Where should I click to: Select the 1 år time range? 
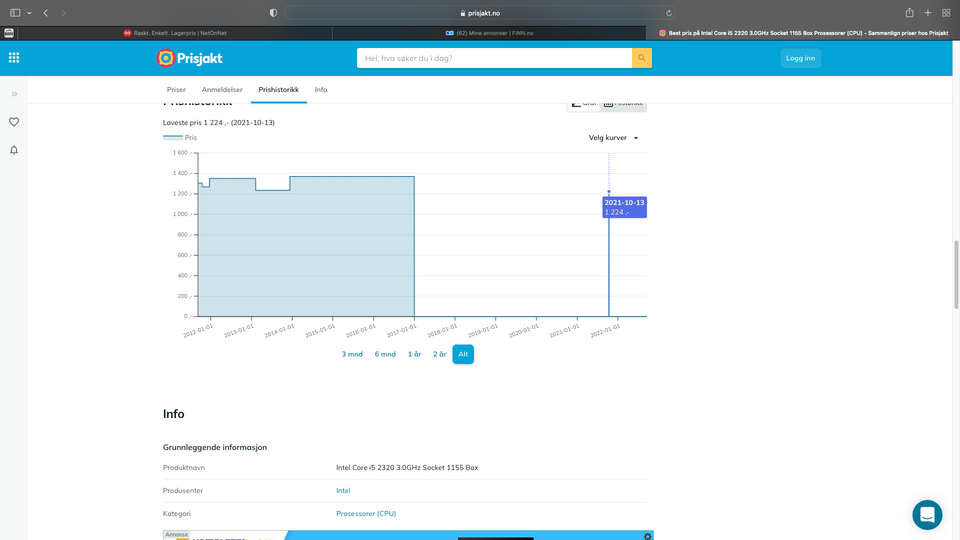tap(414, 354)
